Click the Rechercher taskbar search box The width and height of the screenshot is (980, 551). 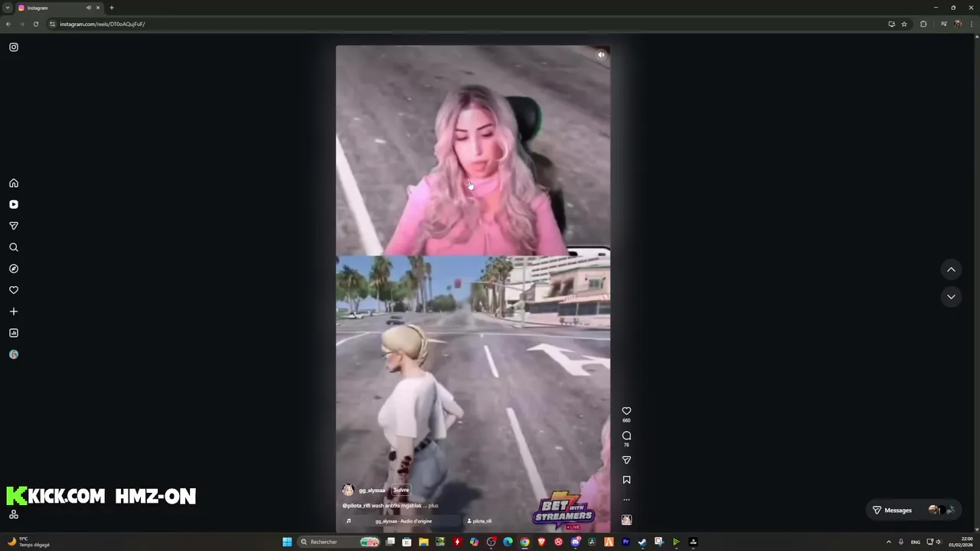[x=339, y=542]
